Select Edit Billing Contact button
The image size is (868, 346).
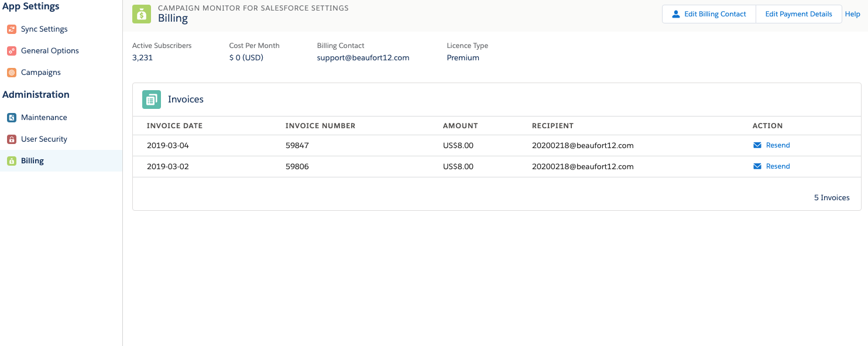(709, 14)
